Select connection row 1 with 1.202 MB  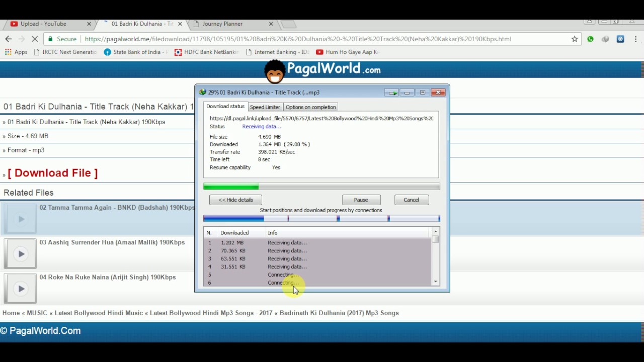(x=317, y=243)
